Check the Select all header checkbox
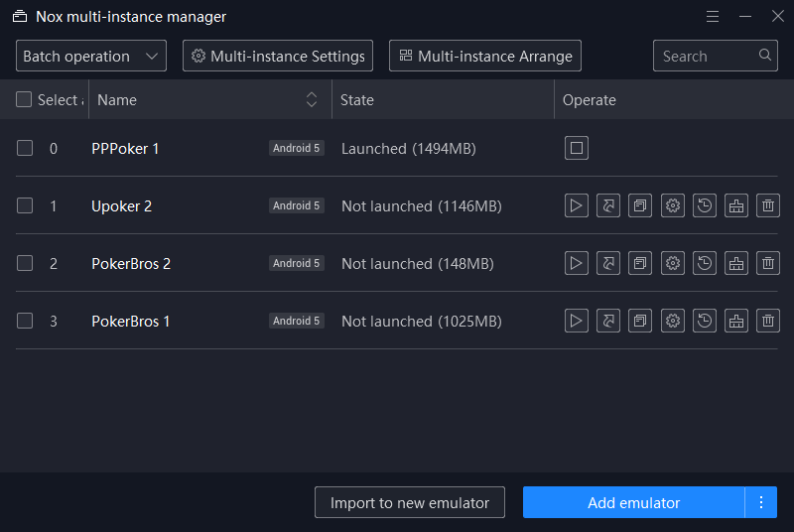The image size is (794, 532). [25, 100]
